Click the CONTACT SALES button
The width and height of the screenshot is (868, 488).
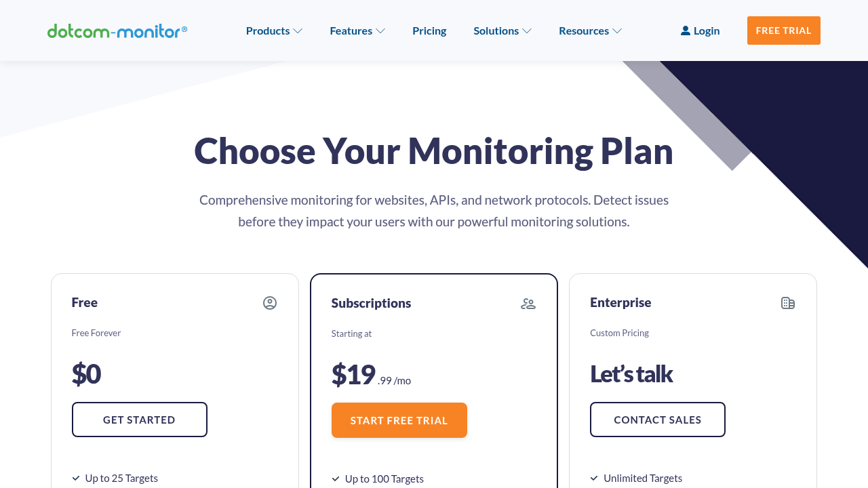coord(658,420)
